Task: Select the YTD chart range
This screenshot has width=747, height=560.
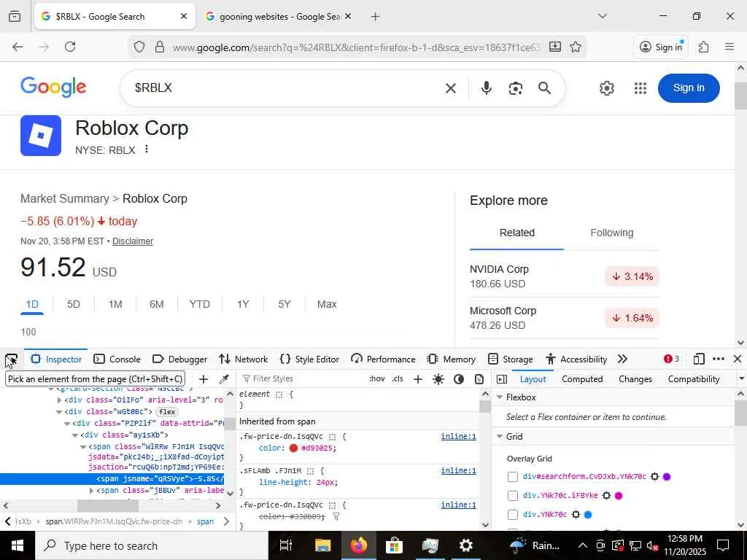Action: click(x=199, y=304)
